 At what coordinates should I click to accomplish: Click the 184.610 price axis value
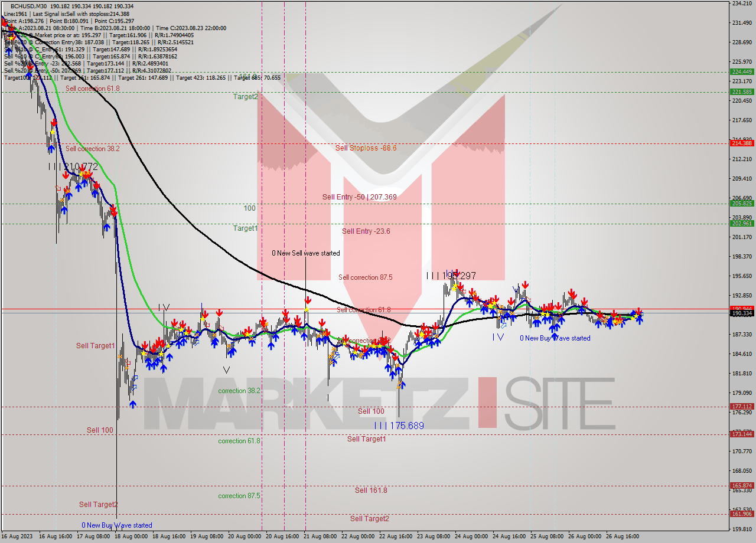[742, 354]
